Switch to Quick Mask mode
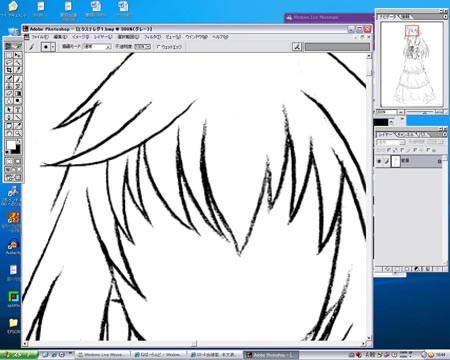Image resolution: width=450 pixels, height=360 pixels. point(18,161)
